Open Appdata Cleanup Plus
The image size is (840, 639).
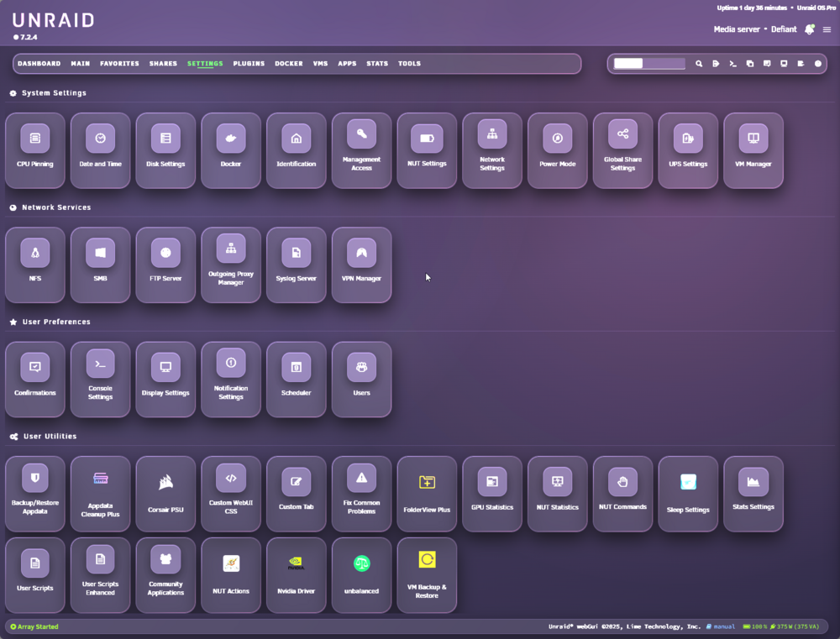point(100,494)
